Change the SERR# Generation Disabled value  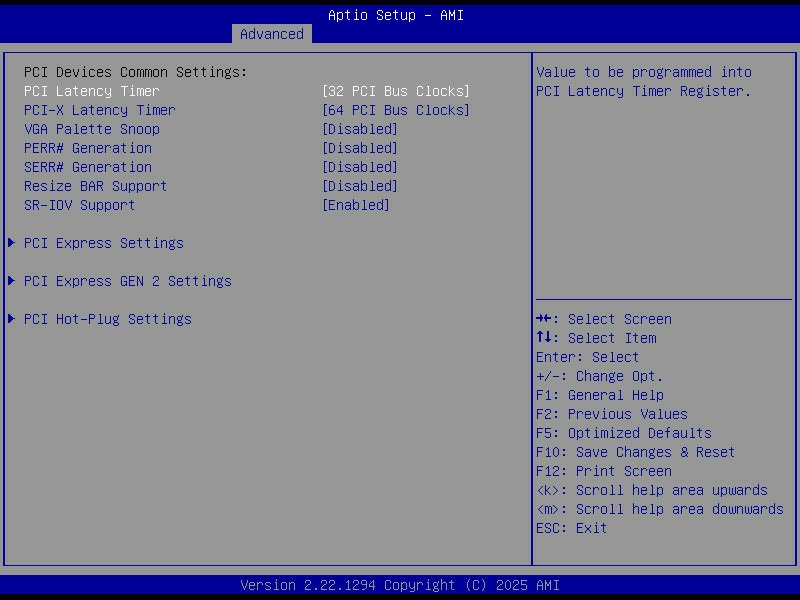(360, 167)
